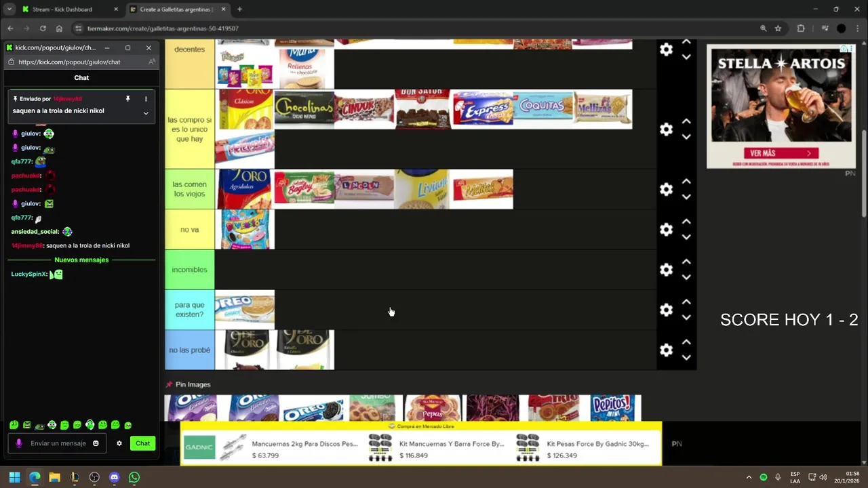Screen dimensions: 868x488
Task: Move 'las compro si es lo unico que hay' row up
Action: tap(686, 121)
